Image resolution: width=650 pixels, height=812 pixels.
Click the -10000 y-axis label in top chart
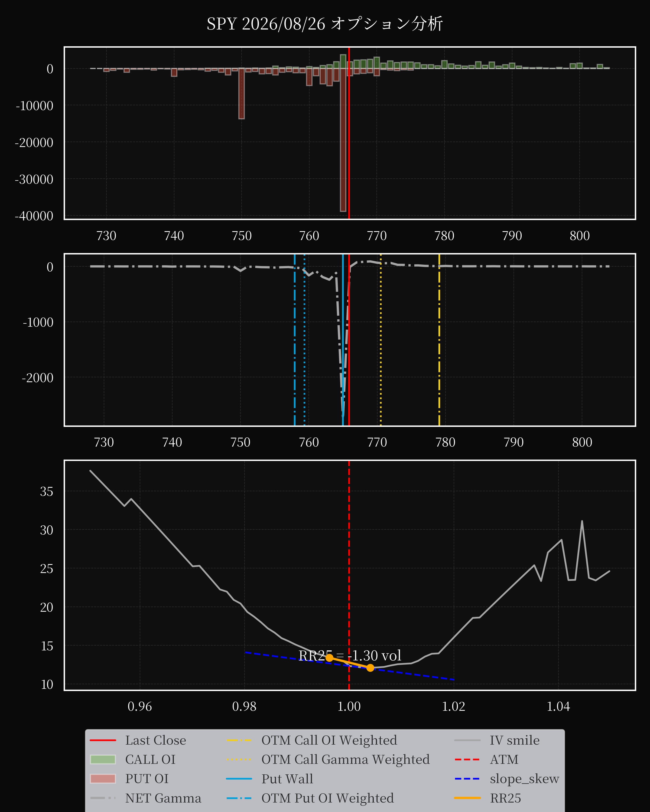click(34, 106)
